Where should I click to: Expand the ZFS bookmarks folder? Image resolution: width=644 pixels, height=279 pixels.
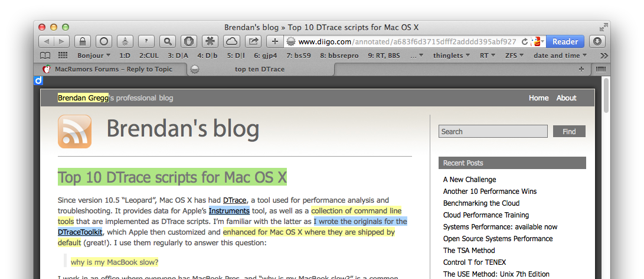click(514, 56)
